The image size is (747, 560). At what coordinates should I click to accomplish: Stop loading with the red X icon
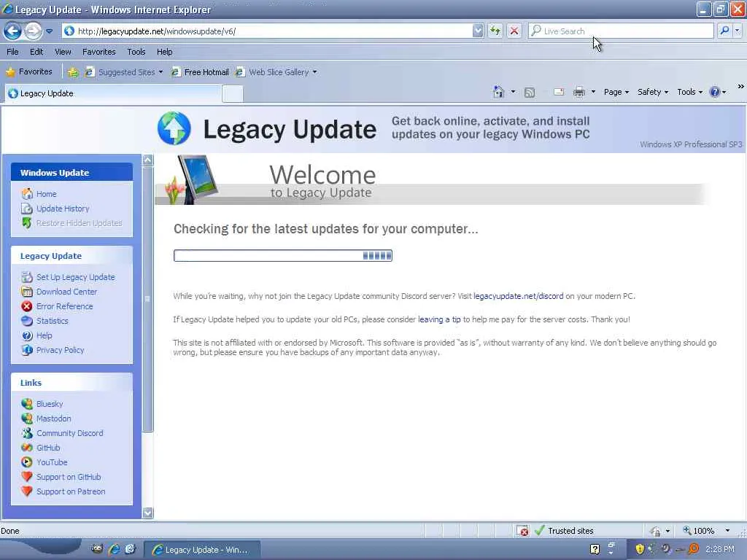click(514, 31)
